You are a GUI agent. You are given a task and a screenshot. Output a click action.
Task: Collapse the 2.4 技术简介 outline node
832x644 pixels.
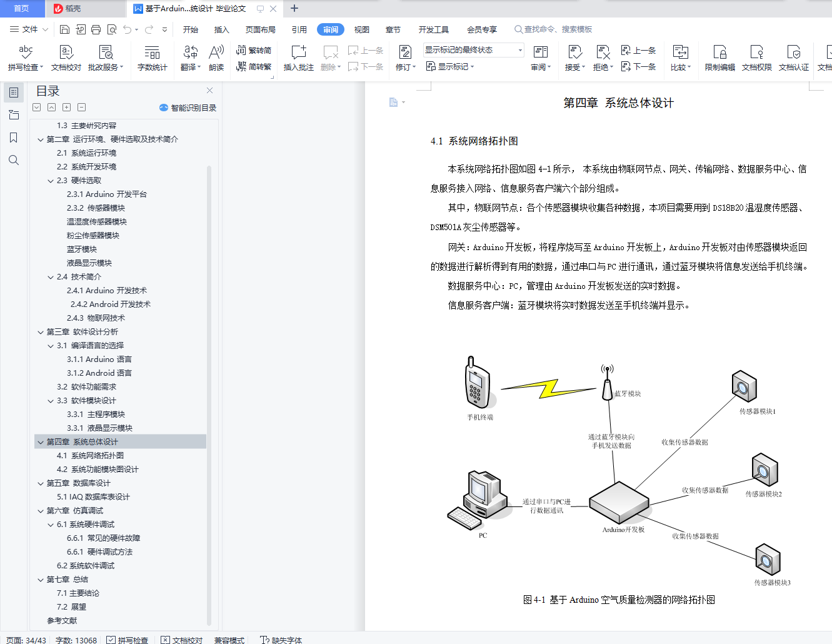pyautogui.click(x=51, y=277)
